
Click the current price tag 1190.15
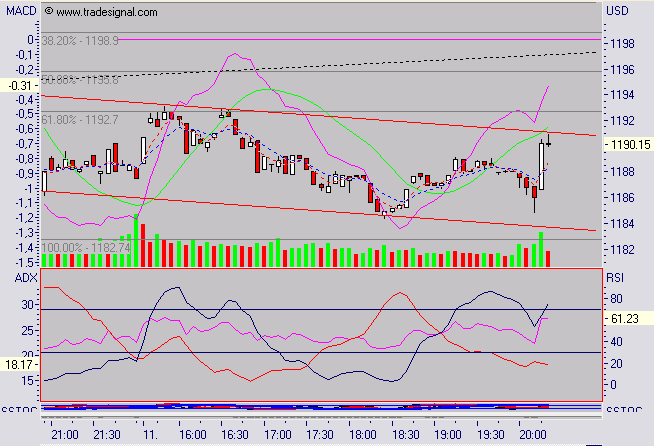coord(630,145)
